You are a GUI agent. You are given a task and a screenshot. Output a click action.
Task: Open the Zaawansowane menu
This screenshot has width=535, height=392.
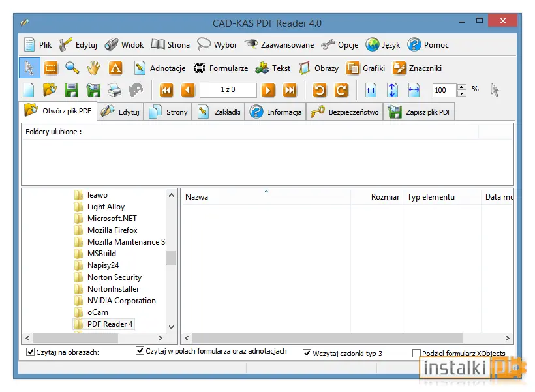coord(279,45)
